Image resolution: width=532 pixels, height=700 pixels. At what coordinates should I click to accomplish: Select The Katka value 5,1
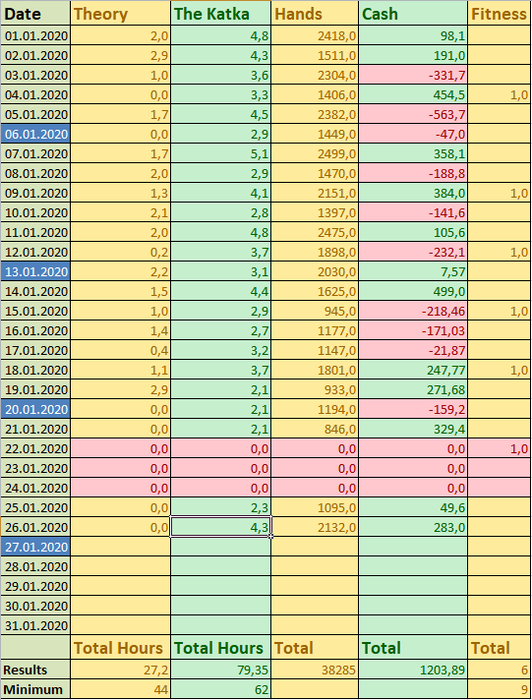pyautogui.click(x=220, y=154)
